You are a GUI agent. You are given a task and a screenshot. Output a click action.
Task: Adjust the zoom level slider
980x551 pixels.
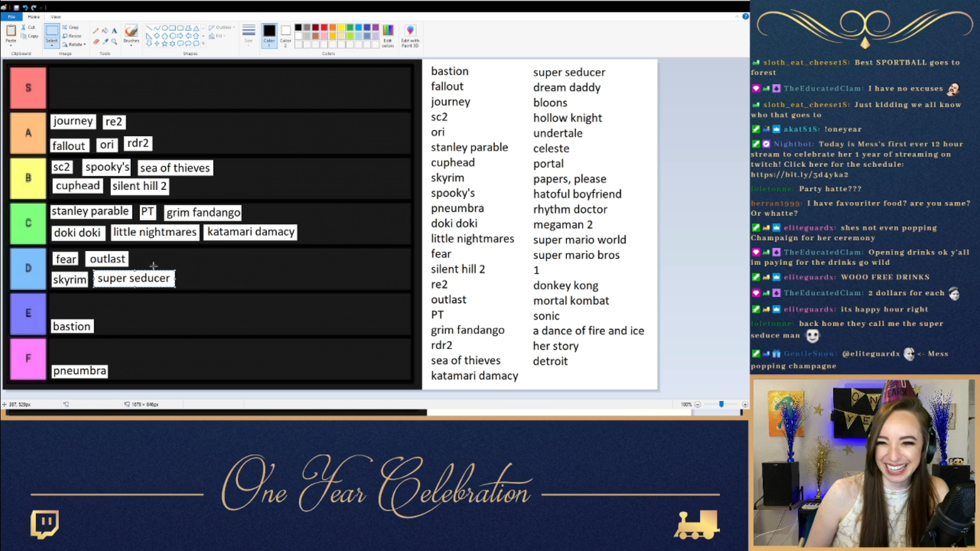[x=721, y=404]
